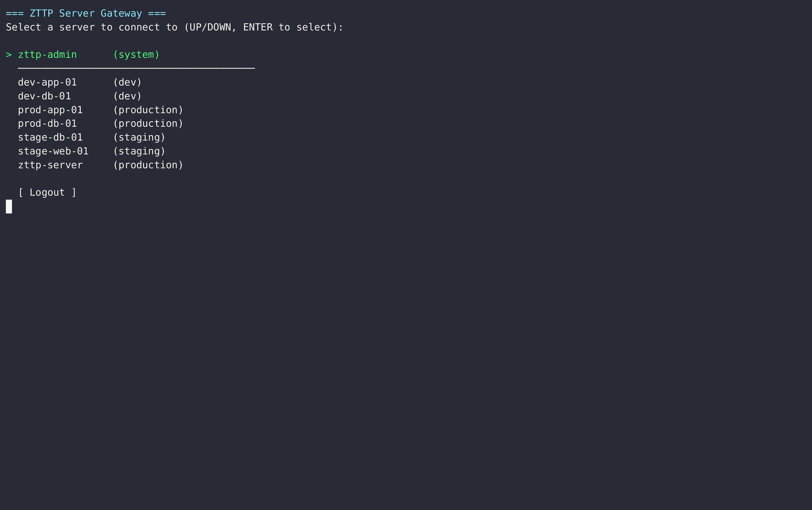Click the (staging) tag beside stage-web-01
This screenshot has height=510, width=812.
(139, 151)
